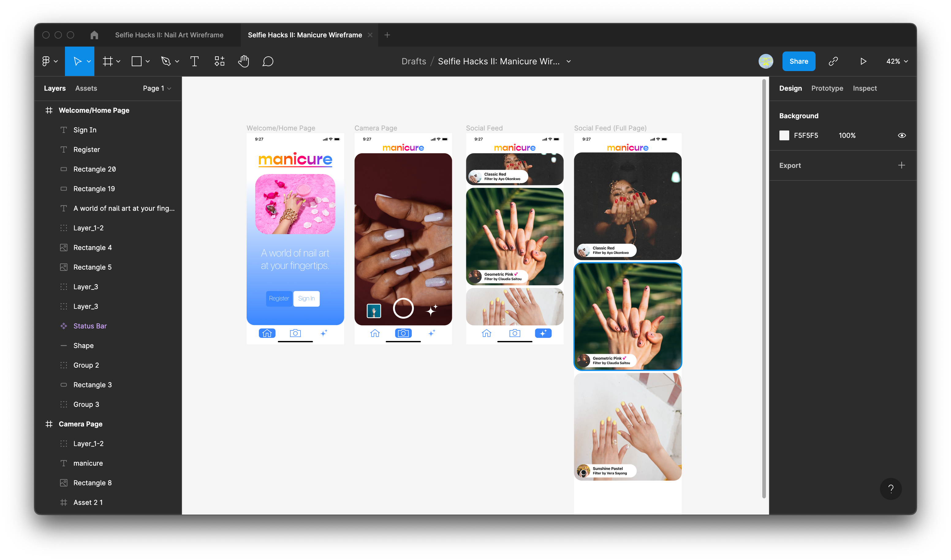
Task: Select the Pen tool
Action: 166,61
